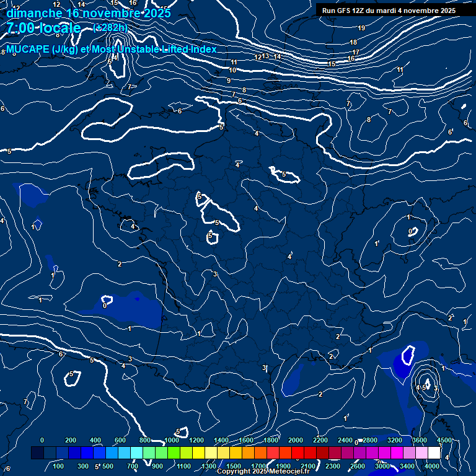Viewport: 476px width, 476px height.
Task: Click the contour label '18' on the map
Action: coord(353,42)
